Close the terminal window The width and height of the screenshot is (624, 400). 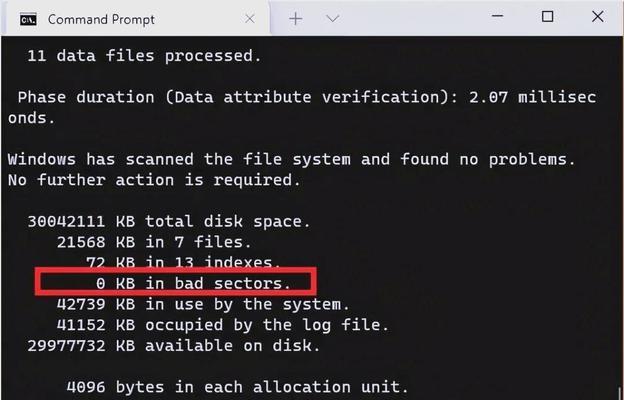(598, 17)
